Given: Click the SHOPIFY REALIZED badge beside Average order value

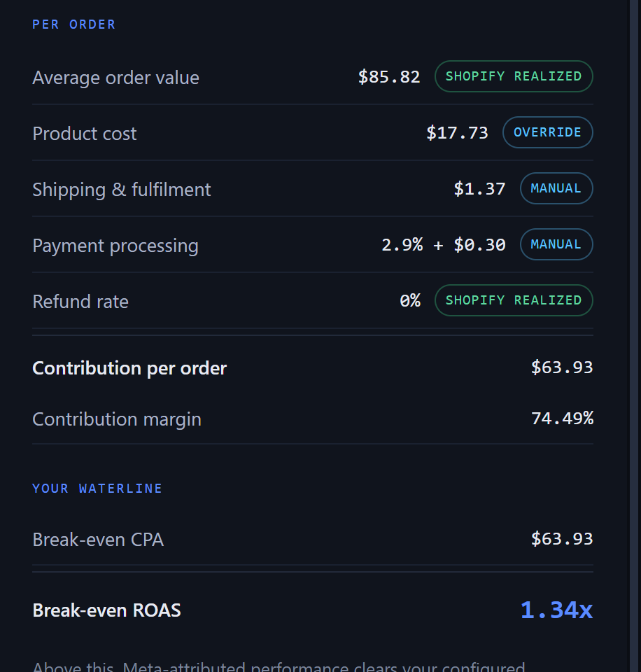Looking at the screenshot, I should click(514, 76).
